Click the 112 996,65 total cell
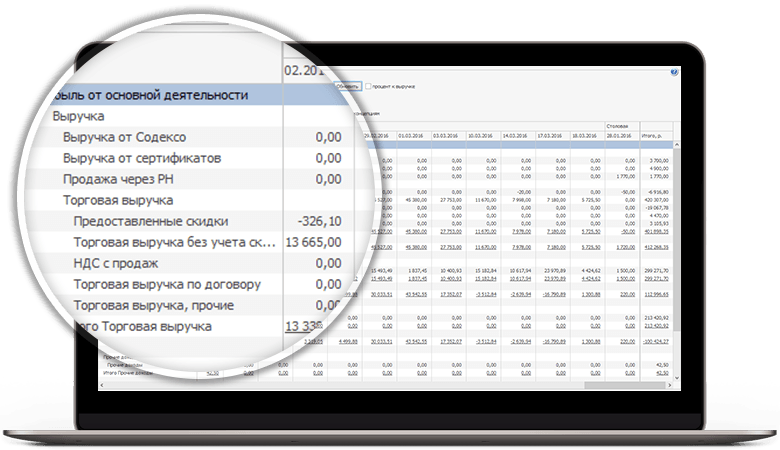780x450 pixels. (657, 294)
